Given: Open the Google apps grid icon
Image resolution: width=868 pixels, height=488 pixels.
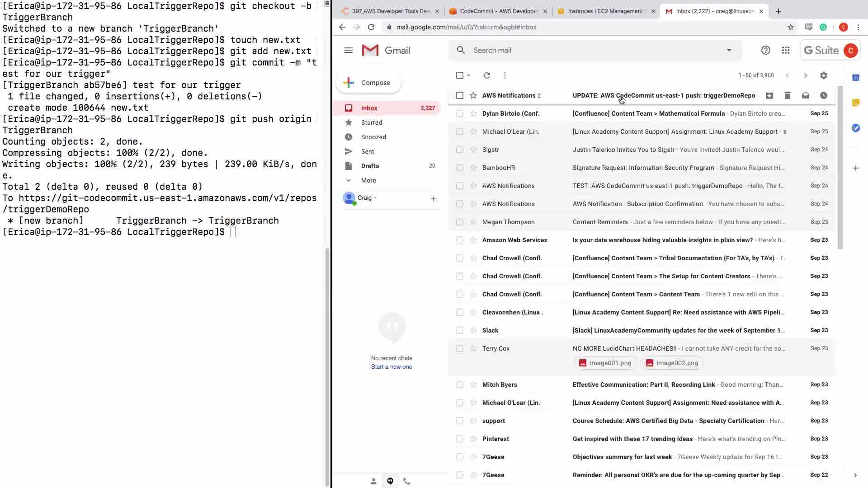Looking at the screenshot, I should click(785, 50).
